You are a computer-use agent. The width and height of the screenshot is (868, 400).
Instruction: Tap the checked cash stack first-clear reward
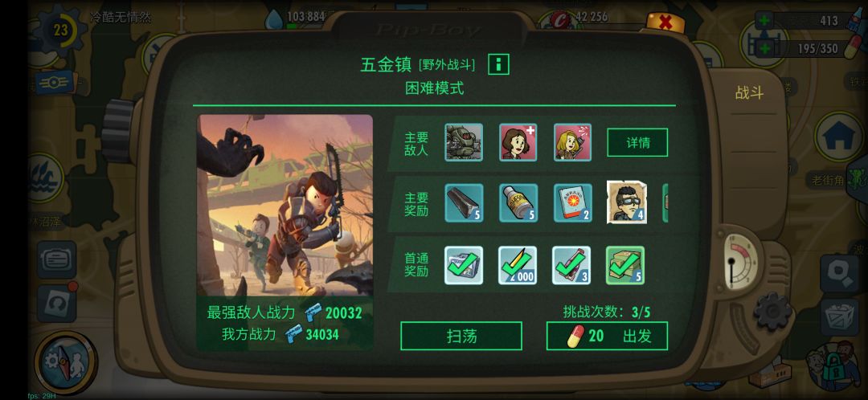click(625, 266)
